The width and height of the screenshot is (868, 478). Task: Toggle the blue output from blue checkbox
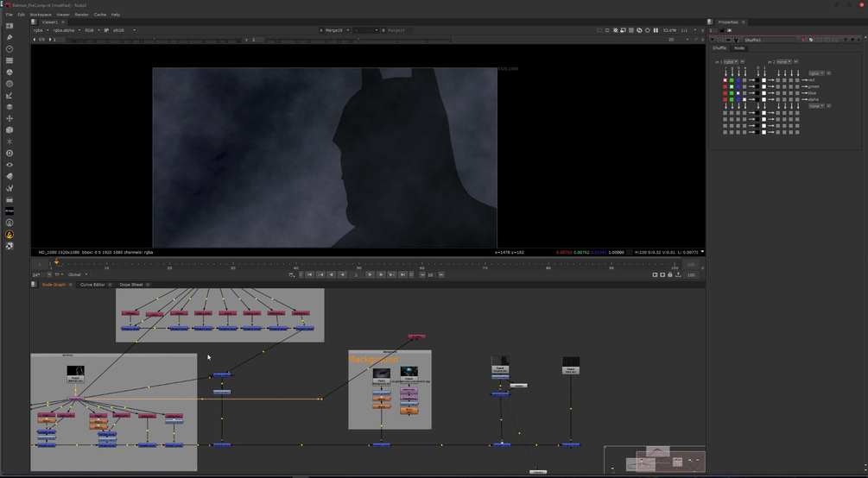[738, 93]
